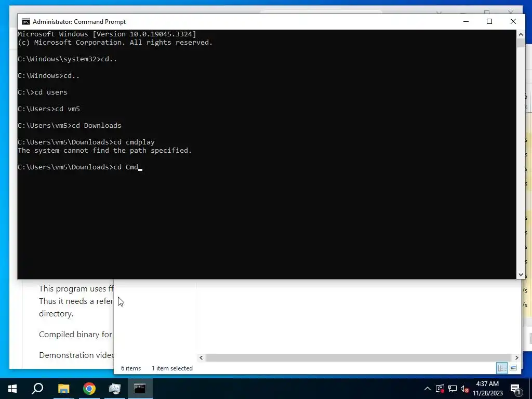Click the 'Administrator: Command Prompt' title text
This screenshot has width=532, height=399.
point(79,22)
